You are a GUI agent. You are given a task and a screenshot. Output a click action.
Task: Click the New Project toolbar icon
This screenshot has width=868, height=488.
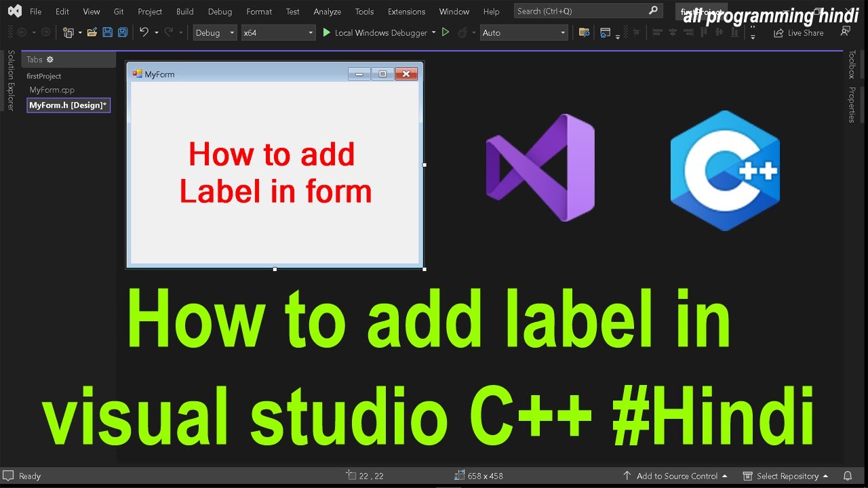click(x=68, y=33)
